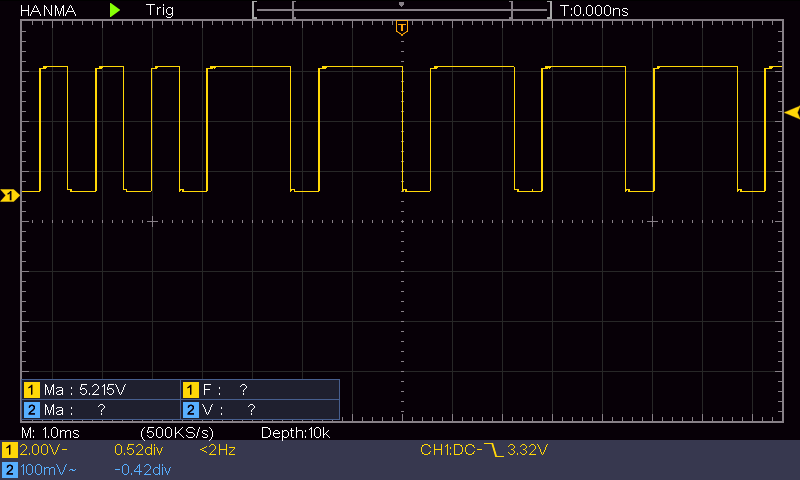Click the waveform memory position bar at top
This screenshot has width=800, height=480.
[401, 10]
